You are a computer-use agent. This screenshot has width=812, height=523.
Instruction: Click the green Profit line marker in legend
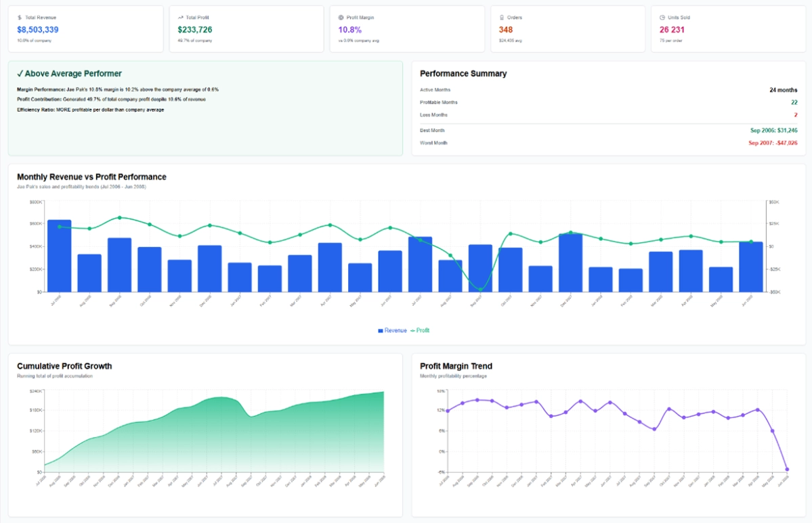click(412, 331)
